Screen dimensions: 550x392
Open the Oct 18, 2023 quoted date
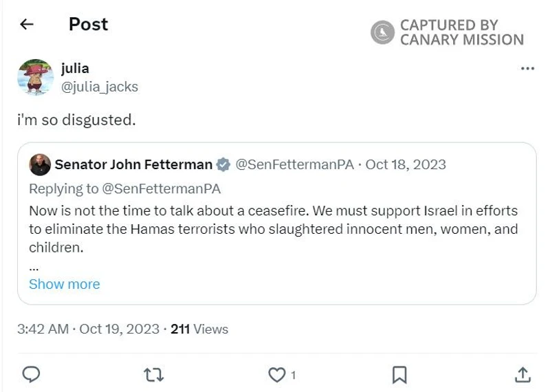406,164
